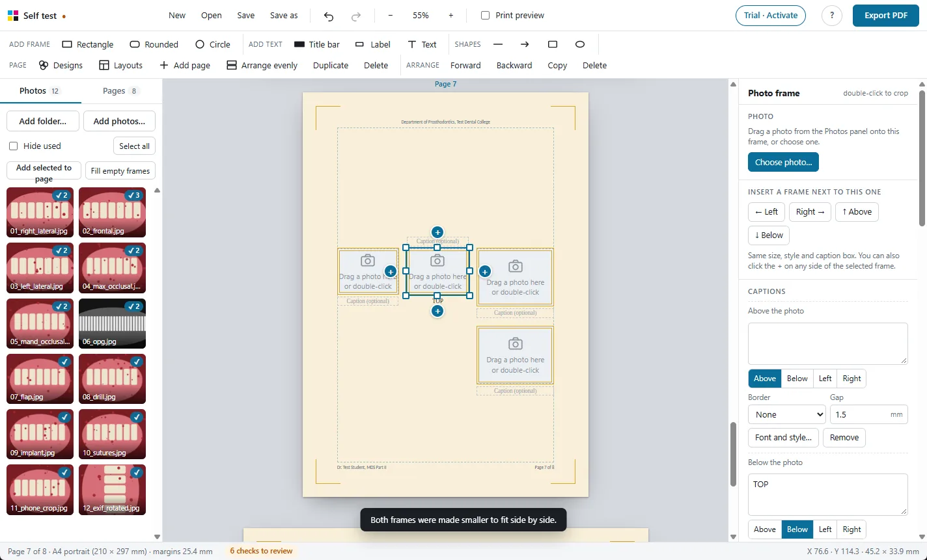Click plus below the selected frame

437,312
